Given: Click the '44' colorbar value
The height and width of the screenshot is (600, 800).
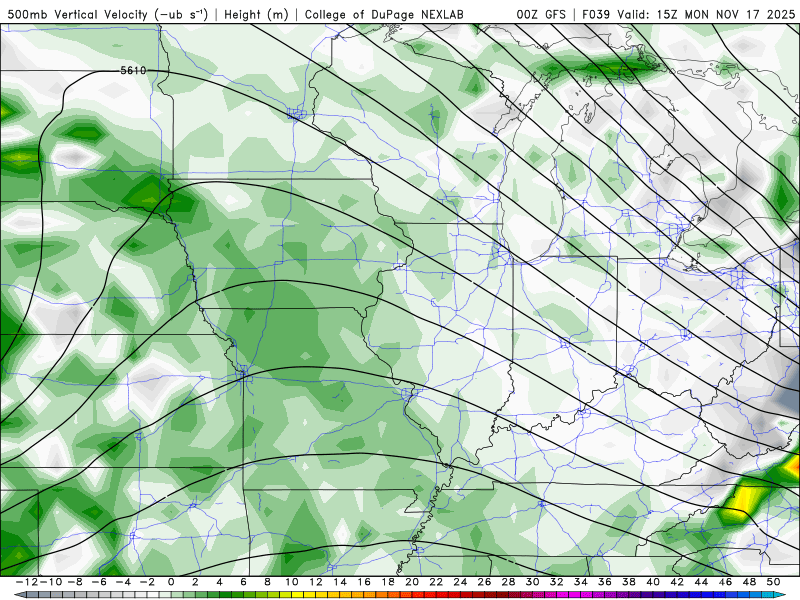Looking at the screenshot, I should pyautogui.click(x=701, y=582).
